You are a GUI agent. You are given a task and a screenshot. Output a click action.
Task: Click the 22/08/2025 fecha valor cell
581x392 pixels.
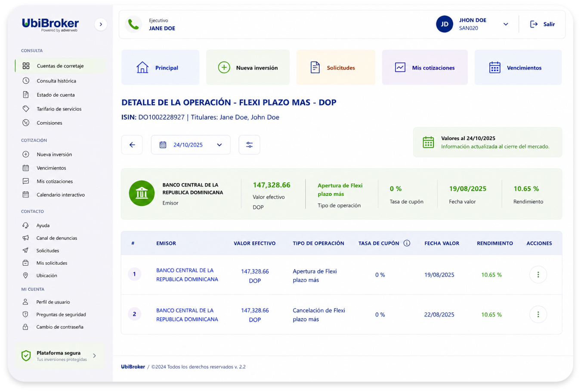tap(439, 315)
